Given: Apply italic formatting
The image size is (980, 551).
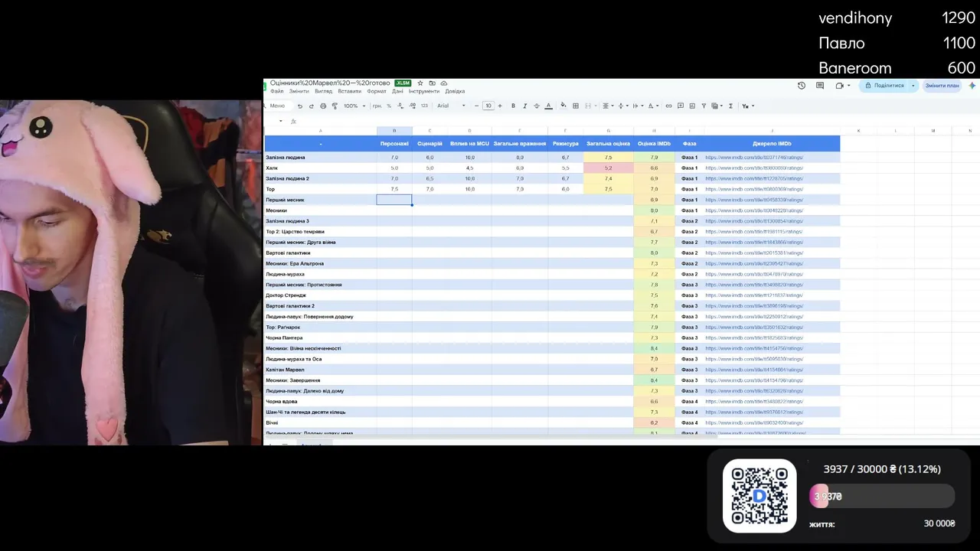Looking at the screenshot, I should click(x=524, y=106).
